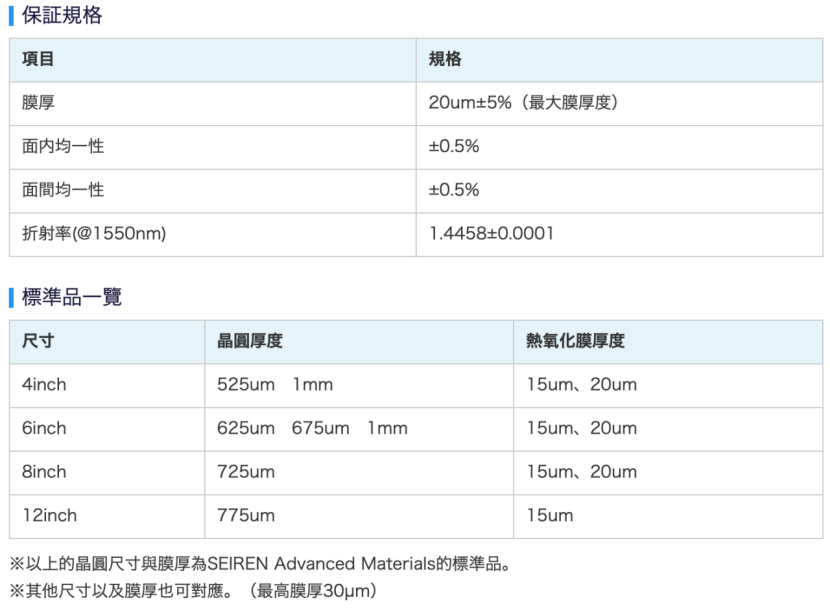Click the 12inch size cell
830x612 pixels.
pos(49,516)
